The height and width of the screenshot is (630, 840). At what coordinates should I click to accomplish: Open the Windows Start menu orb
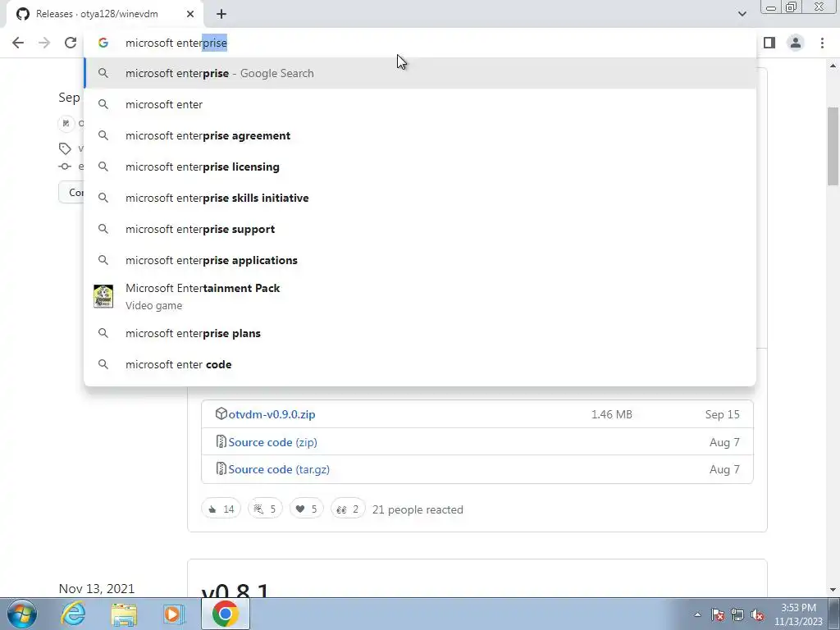22,614
